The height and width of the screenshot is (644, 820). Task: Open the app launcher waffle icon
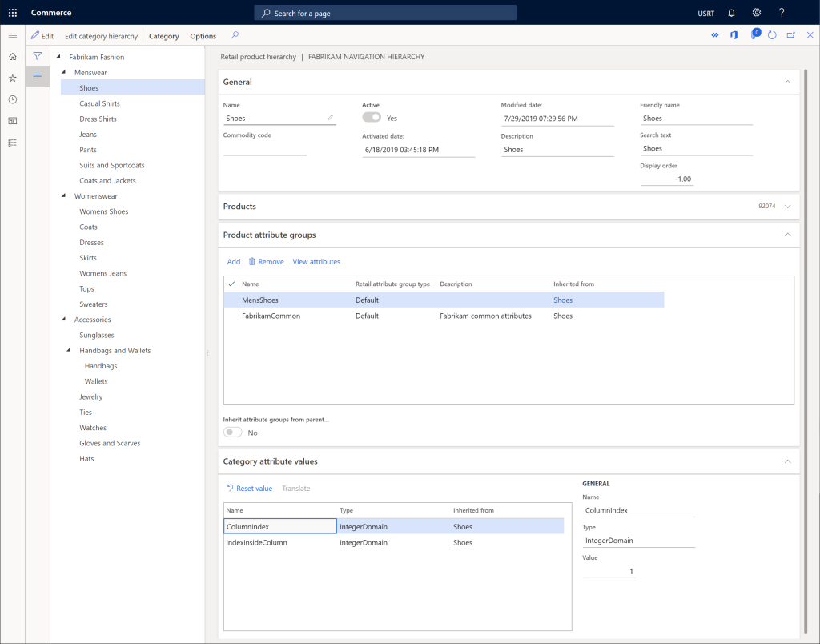(13, 13)
